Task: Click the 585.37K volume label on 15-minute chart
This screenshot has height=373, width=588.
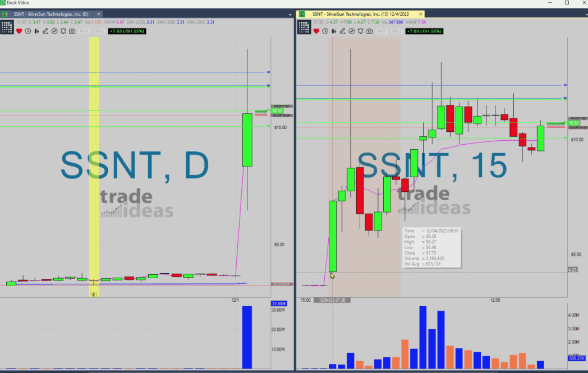Action: click(x=576, y=358)
